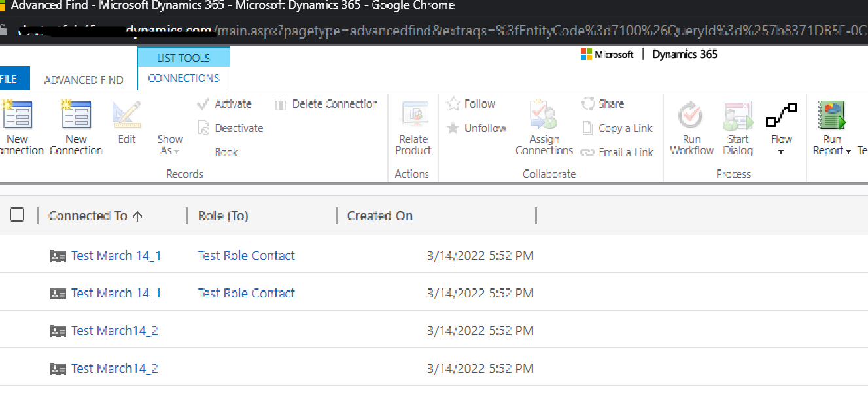
Task: Switch to the ADVANCED FIND tab
Action: [84, 80]
